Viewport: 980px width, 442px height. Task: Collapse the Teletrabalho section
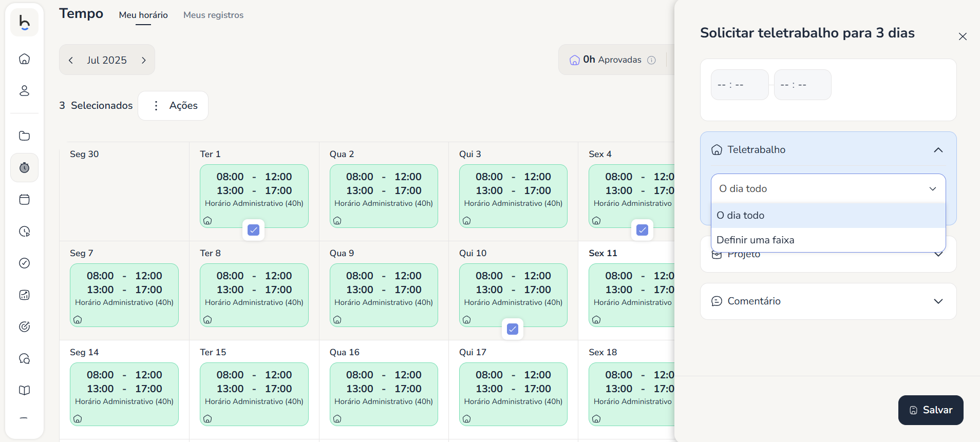point(938,150)
